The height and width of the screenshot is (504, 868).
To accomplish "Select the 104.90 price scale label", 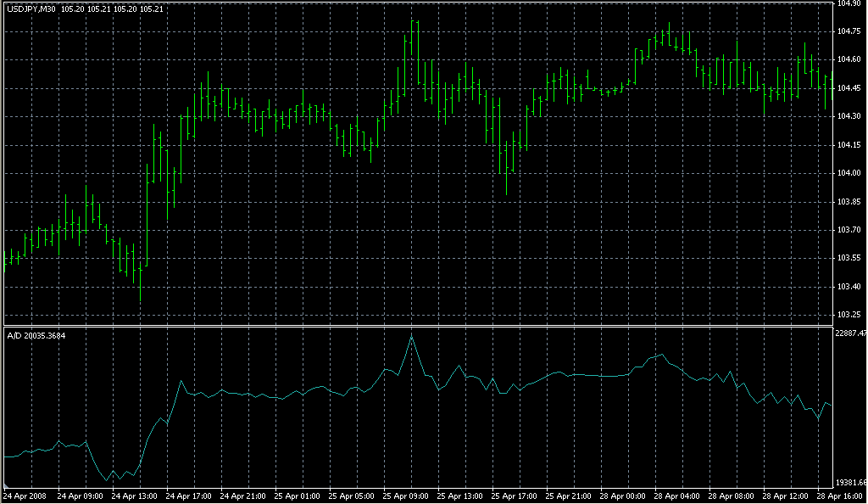I will click(x=849, y=3).
